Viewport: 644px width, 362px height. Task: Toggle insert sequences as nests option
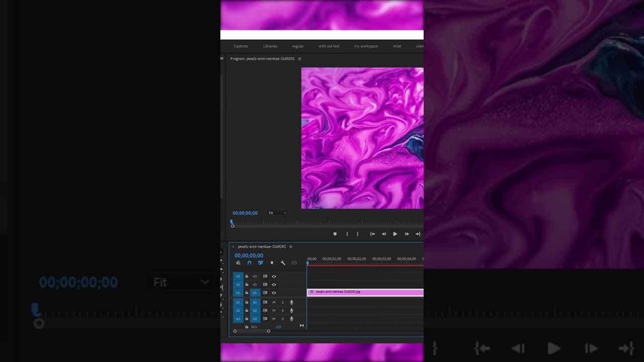point(238,263)
